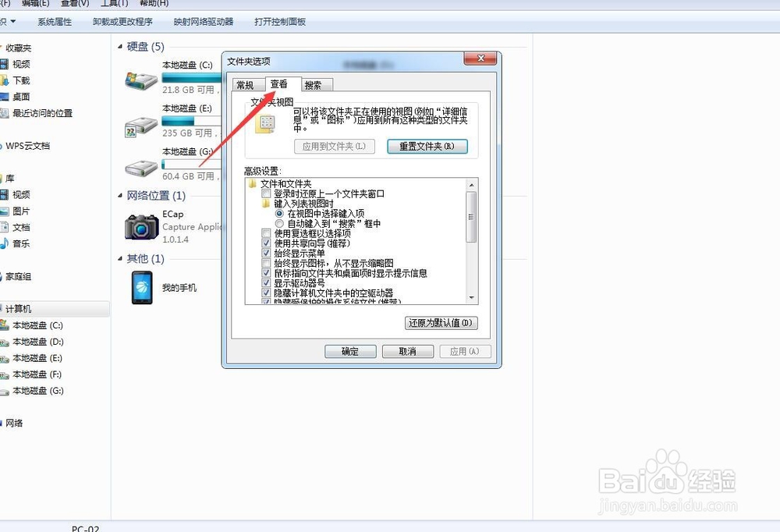This screenshot has width=780, height=532.
Task: Select WPS云文档 in the navigation pane
Action: (28, 146)
